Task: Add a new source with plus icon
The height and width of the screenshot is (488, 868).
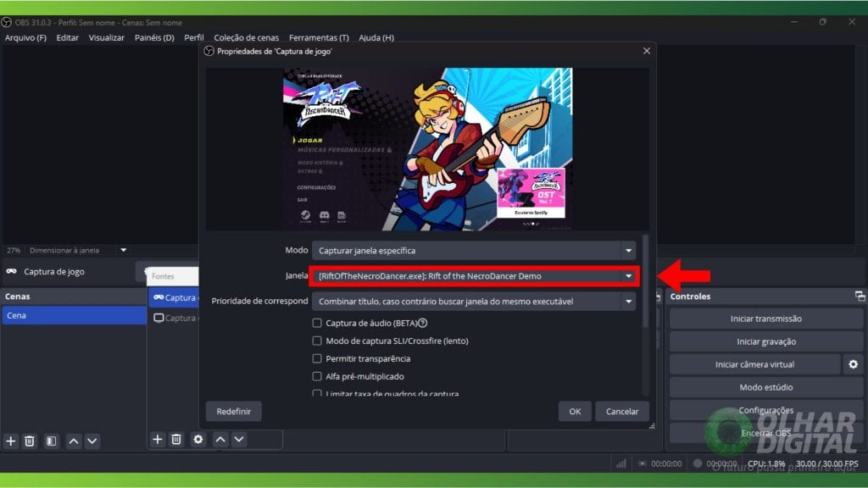Action: click(158, 439)
